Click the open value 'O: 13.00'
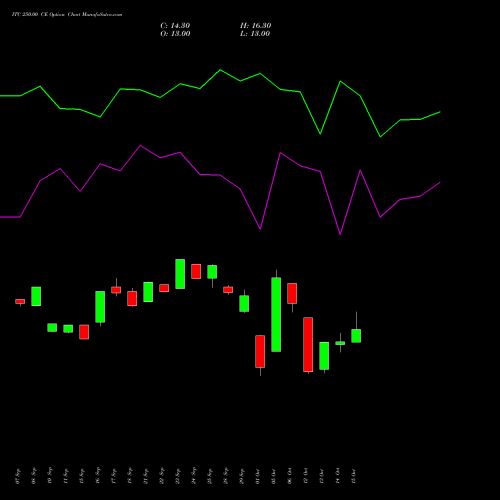This screenshot has width=500, height=500. coord(175,34)
